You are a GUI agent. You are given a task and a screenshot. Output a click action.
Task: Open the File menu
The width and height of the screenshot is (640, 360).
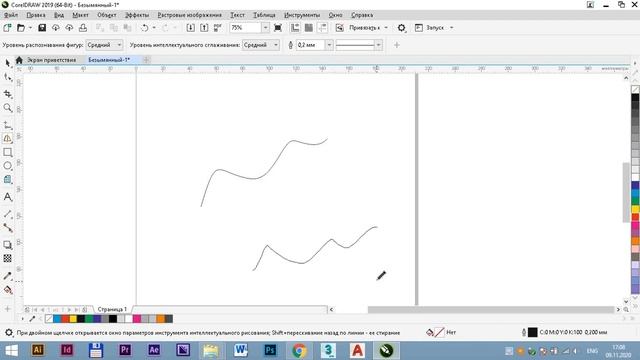(11, 15)
